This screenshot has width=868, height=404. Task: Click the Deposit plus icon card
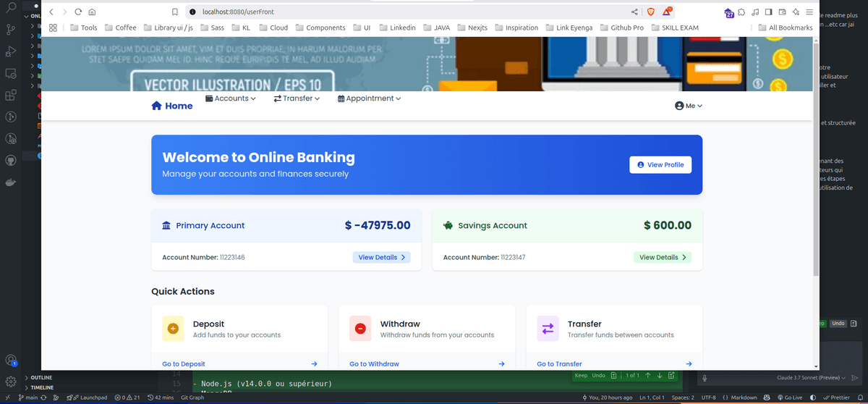(173, 329)
